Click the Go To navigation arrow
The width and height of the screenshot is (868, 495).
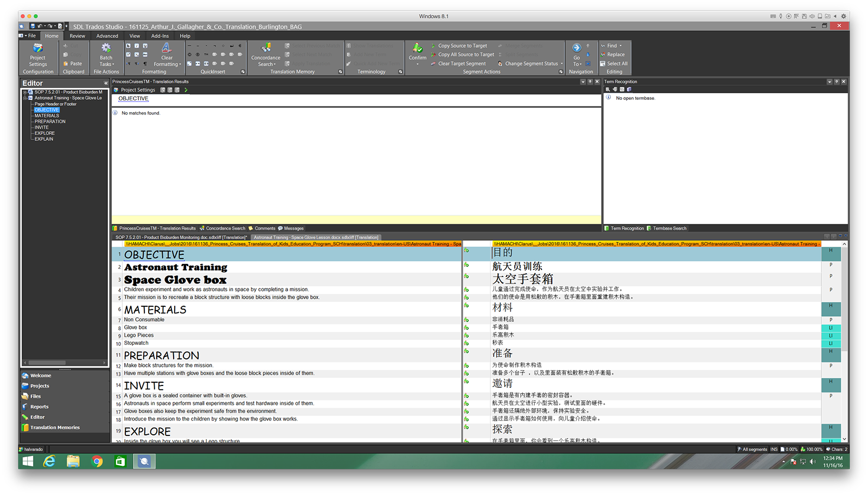click(x=577, y=49)
